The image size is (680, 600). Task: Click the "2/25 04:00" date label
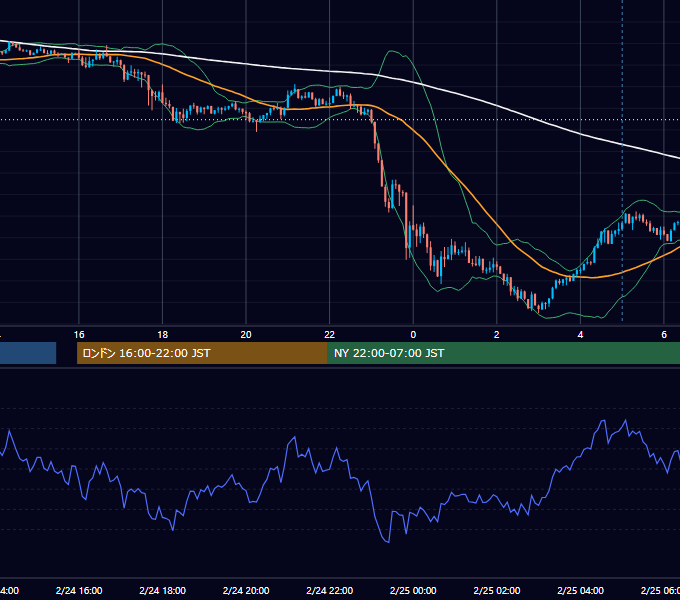click(580, 590)
